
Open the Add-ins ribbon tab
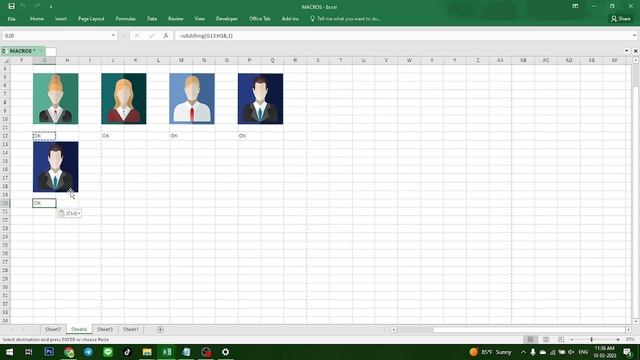coord(290,19)
